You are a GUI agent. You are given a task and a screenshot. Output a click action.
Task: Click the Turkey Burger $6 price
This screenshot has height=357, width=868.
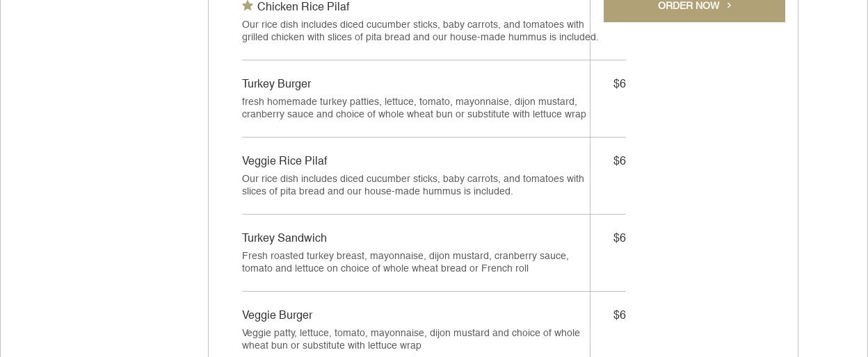click(619, 84)
